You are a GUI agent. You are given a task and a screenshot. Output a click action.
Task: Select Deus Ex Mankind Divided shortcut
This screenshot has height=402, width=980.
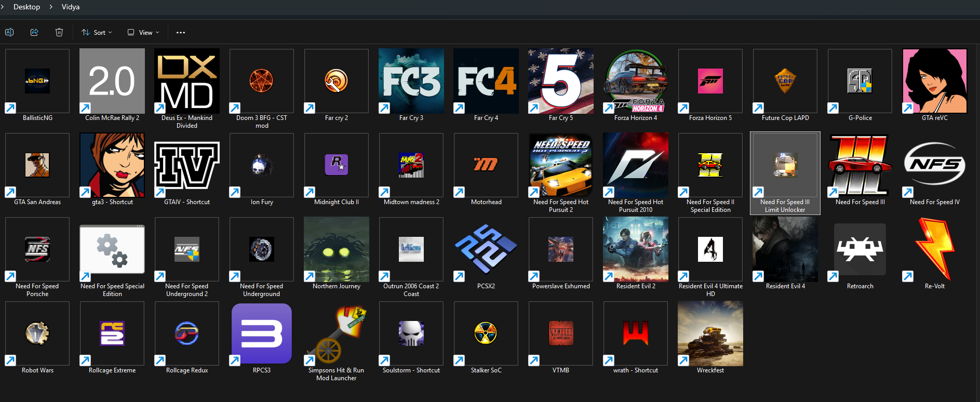click(x=187, y=81)
